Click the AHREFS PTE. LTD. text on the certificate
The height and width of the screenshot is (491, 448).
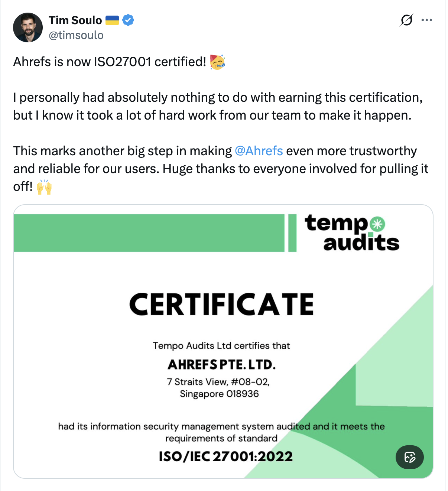[x=221, y=364]
